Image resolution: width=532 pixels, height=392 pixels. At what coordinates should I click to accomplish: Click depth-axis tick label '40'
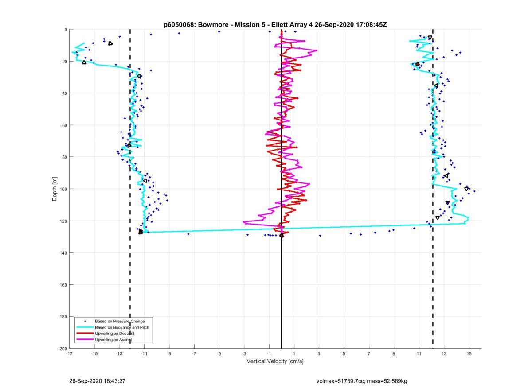click(64, 93)
